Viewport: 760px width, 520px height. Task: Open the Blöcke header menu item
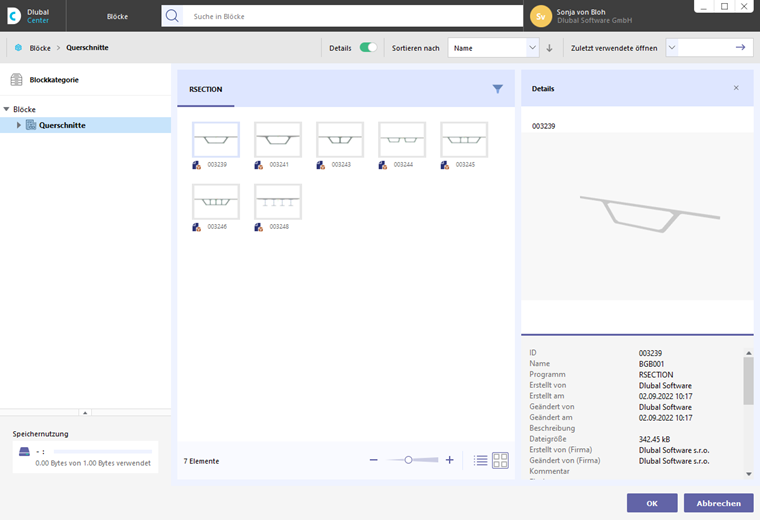[117, 16]
